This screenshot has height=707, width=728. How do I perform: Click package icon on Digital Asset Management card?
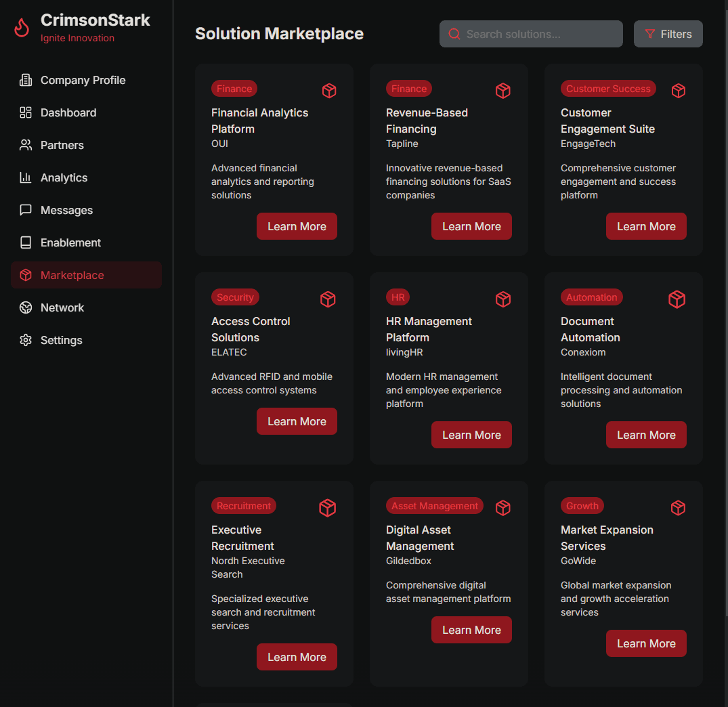503,508
